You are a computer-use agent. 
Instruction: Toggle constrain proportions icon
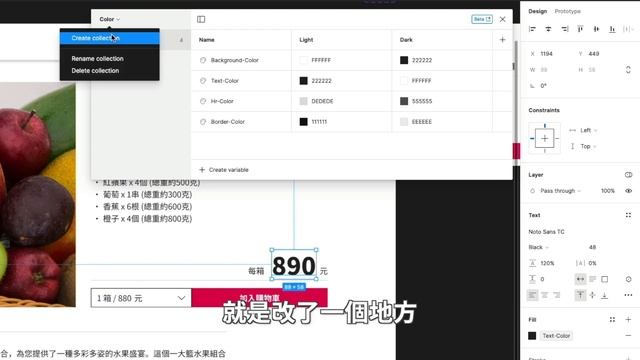coord(628,70)
